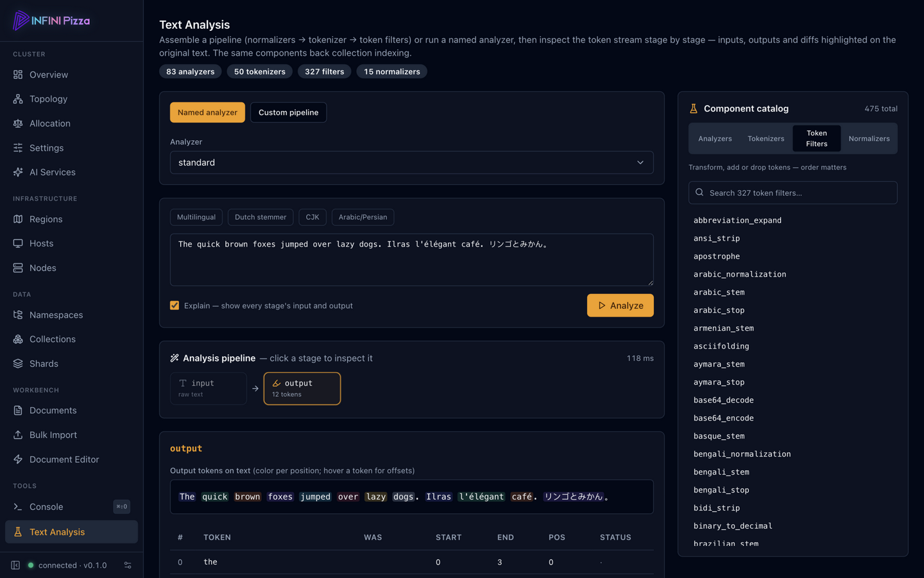Click the AI Services sparkle icon
The image size is (924, 578).
18,172
